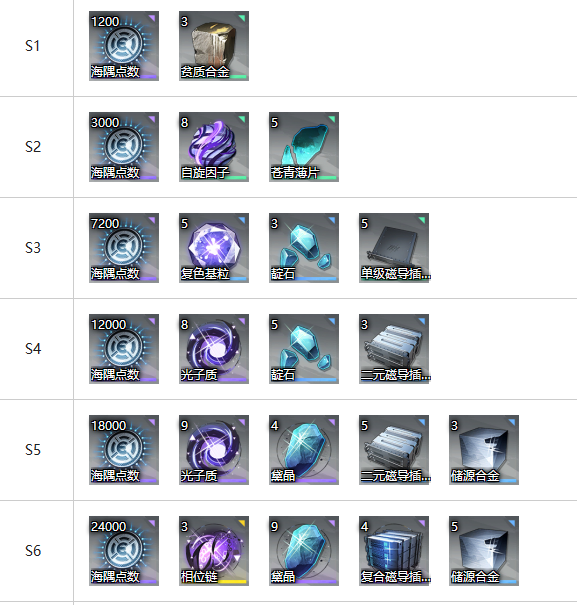The image size is (577, 605).
Task: Select the 相位链 item icon
Action: (x=214, y=551)
